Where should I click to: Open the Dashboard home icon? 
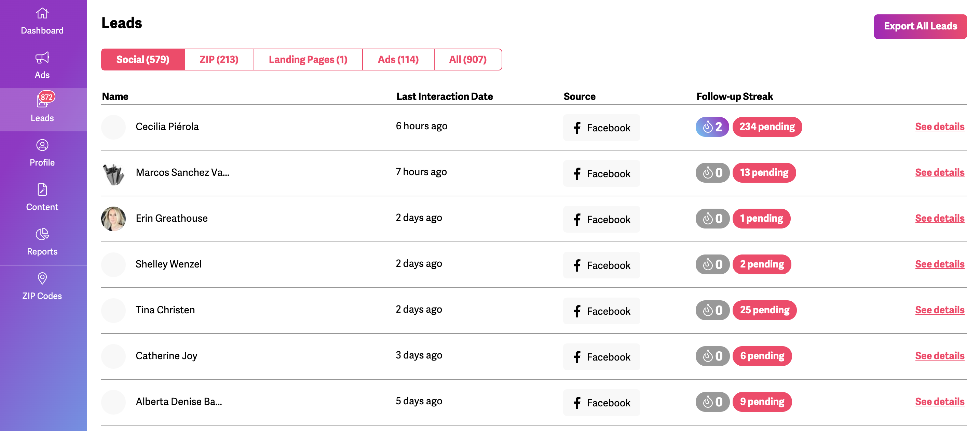tap(42, 14)
